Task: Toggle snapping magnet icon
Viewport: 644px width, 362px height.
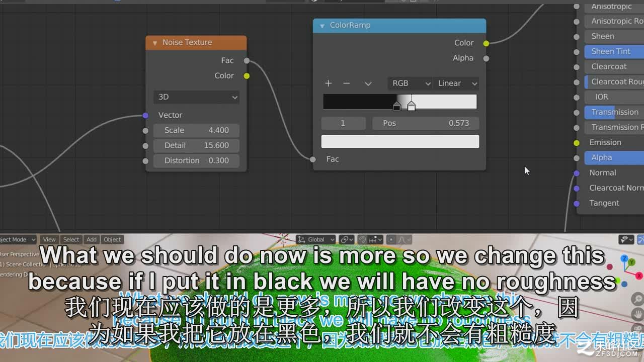Action: click(x=362, y=239)
